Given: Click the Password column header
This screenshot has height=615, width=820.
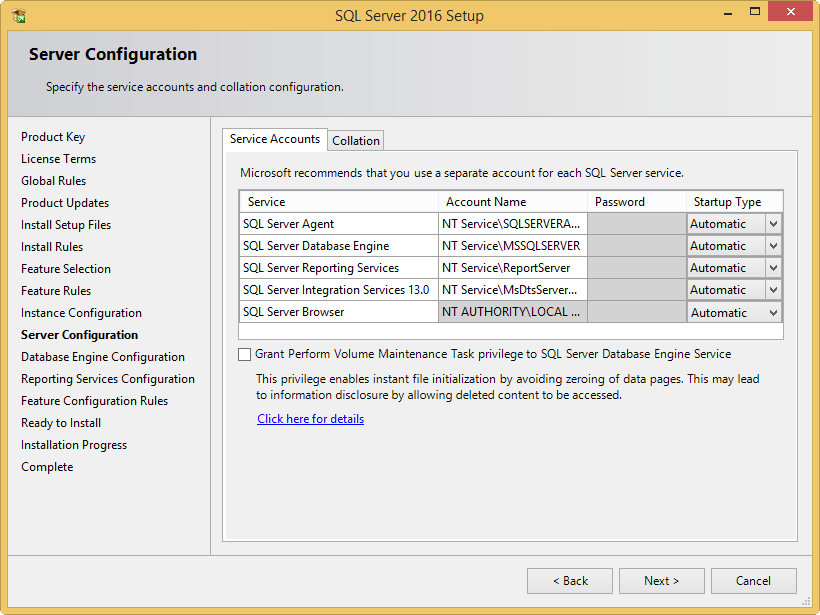Looking at the screenshot, I should coord(637,202).
